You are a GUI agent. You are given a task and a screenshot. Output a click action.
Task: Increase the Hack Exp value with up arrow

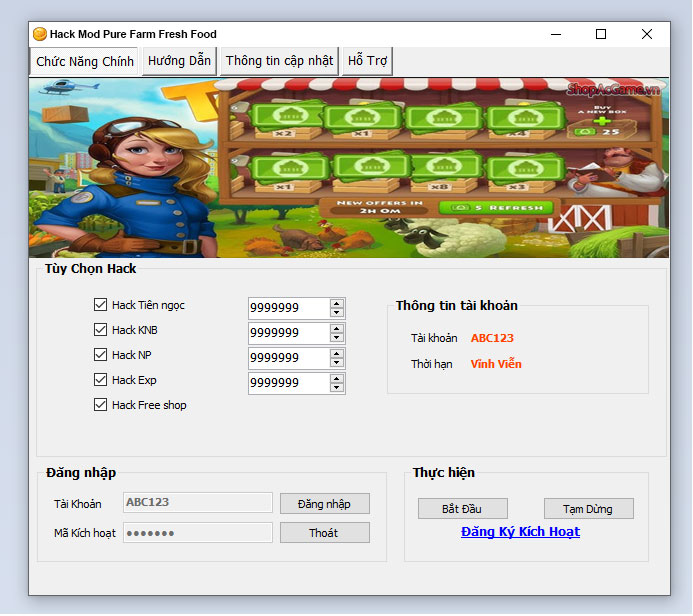[x=337, y=379]
